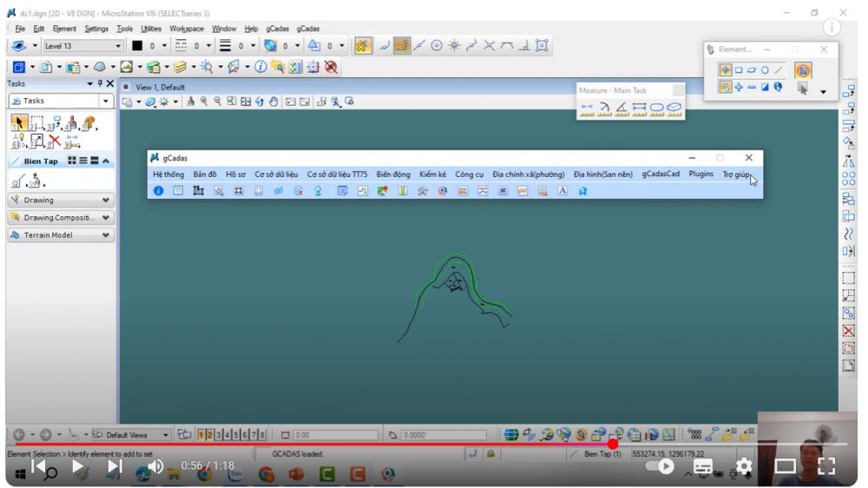Click the Plugins menu in gCadas window
The image size is (868, 488).
(x=700, y=174)
